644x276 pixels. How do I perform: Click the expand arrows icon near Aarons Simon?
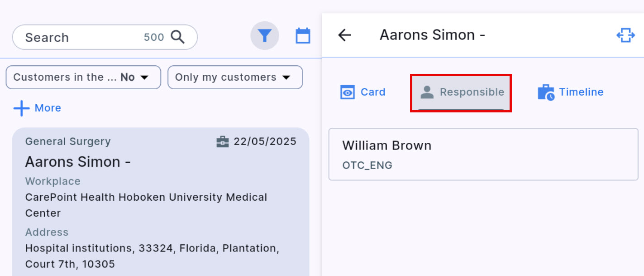[x=625, y=34]
